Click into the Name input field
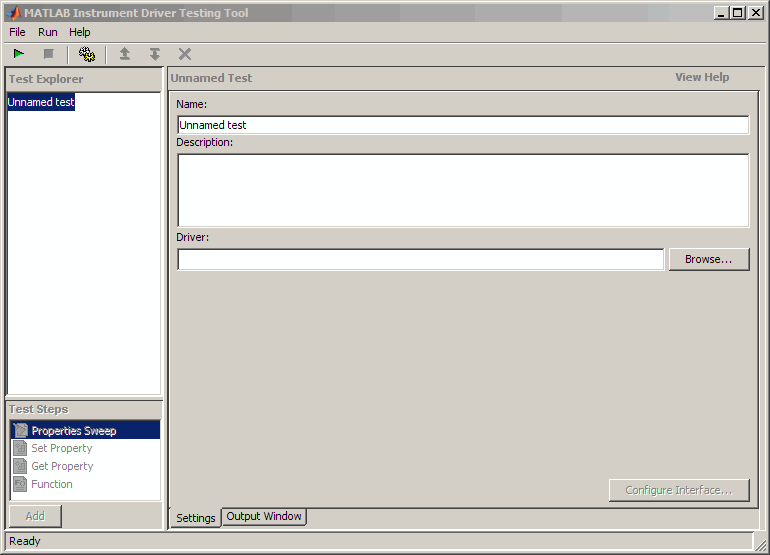Image resolution: width=770 pixels, height=555 pixels. pyautogui.click(x=463, y=125)
